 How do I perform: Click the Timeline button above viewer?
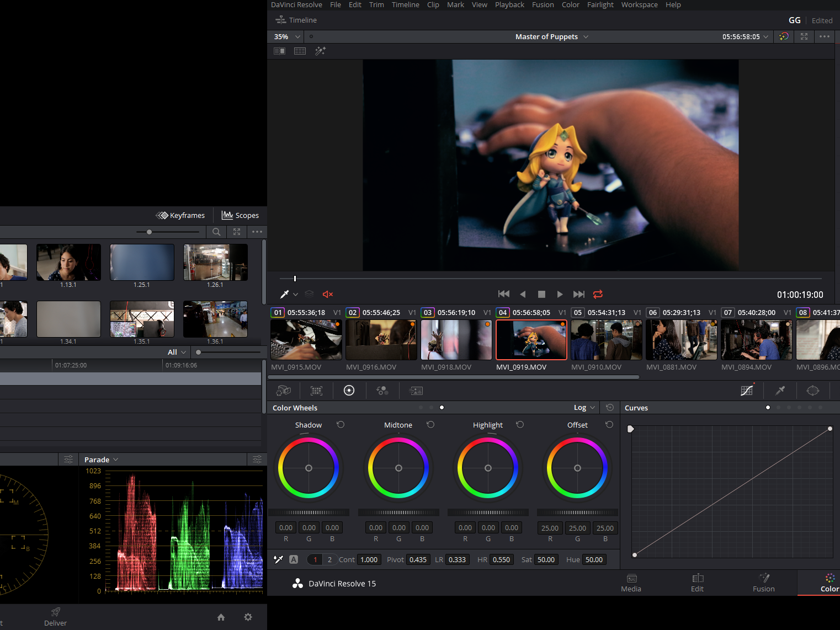pos(296,20)
